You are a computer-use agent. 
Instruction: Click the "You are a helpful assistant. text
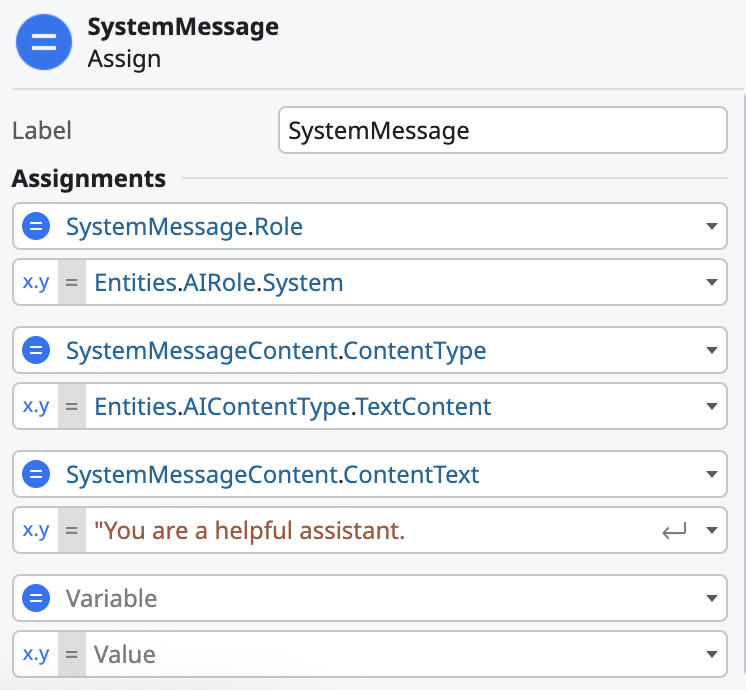[249, 531]
